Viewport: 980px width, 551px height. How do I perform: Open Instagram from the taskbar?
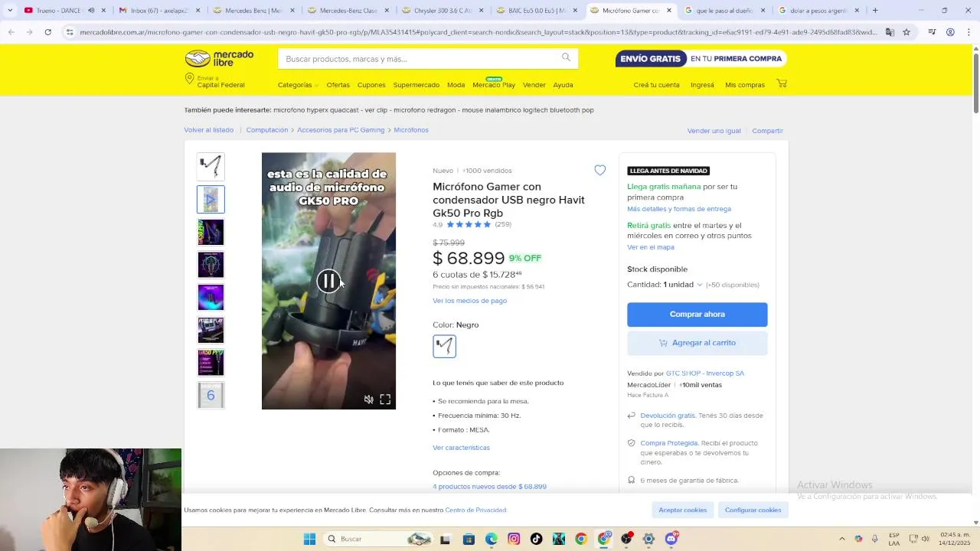(514, 539)
